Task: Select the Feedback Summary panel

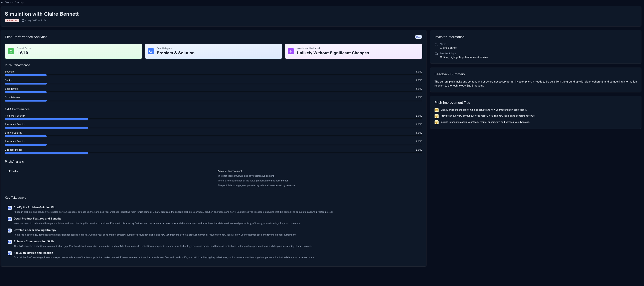Action: 450,74
